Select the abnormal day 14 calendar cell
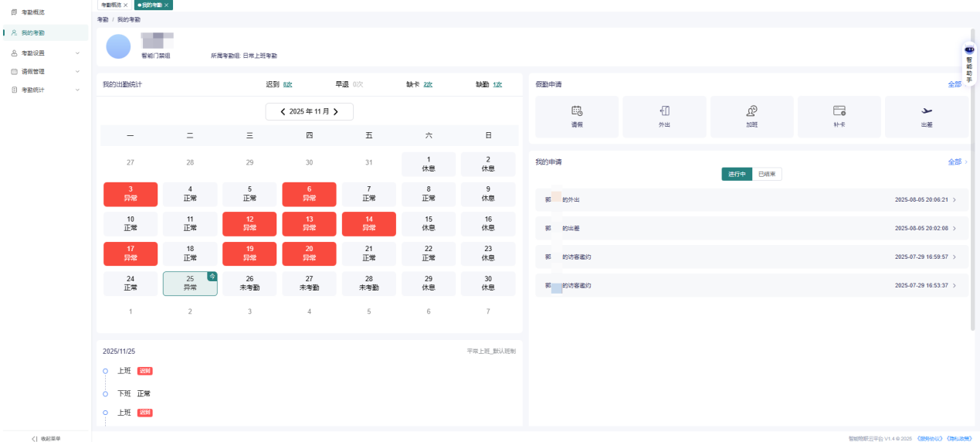The width and height of the screenshot is (980, 442). click(369, 224)
